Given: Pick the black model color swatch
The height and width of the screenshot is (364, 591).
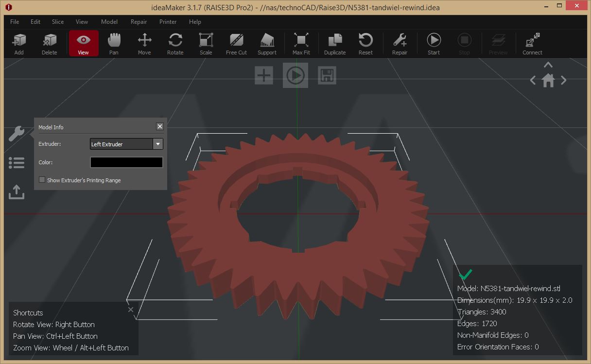Looking at the screenshot, I should 126,162.
